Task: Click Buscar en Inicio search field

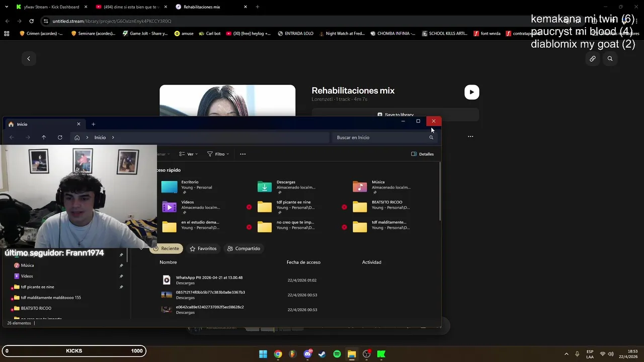Action: 385,137
